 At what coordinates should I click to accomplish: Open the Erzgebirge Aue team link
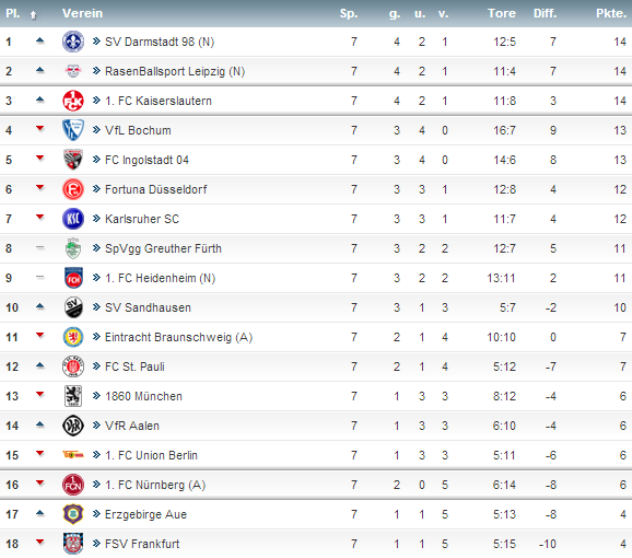click(145, 514)
